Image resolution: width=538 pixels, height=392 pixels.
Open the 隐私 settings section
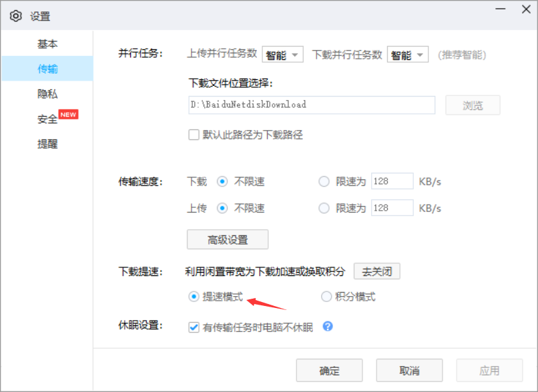point(47,93)
